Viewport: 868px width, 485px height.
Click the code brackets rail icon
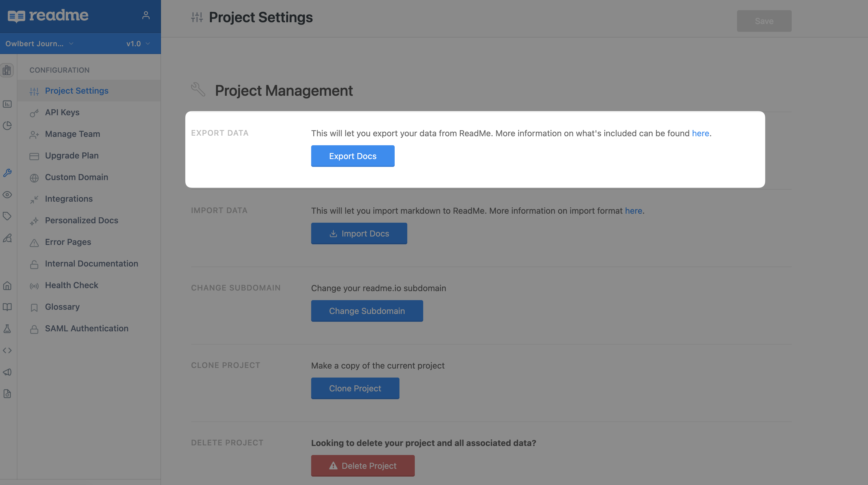point(8,350)
